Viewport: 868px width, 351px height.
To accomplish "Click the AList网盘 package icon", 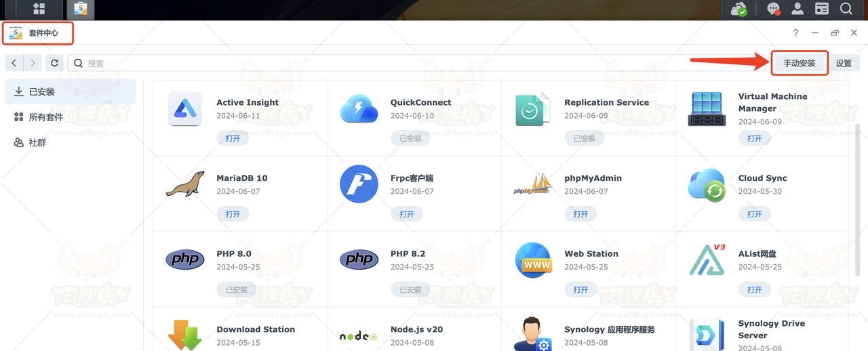I will [x=707, y=260].
